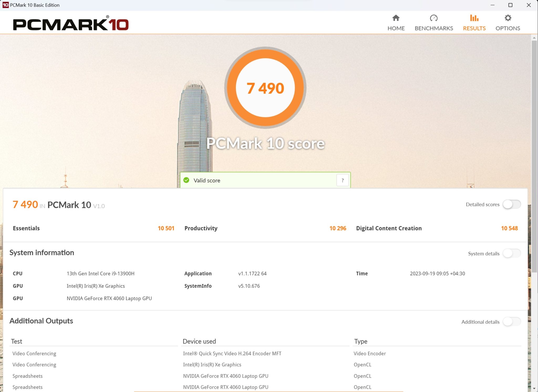Click the Essentials score 10 501
The height and width of the screenshot is (392, 538).
click(x=166, y=228)
